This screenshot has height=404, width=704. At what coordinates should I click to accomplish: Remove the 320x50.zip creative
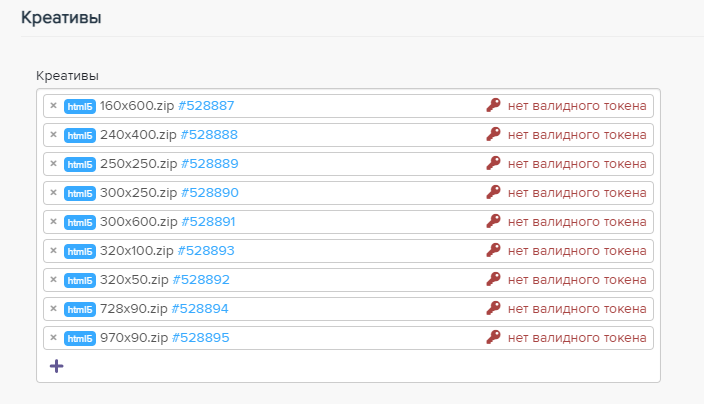click(x=53, y=279)
